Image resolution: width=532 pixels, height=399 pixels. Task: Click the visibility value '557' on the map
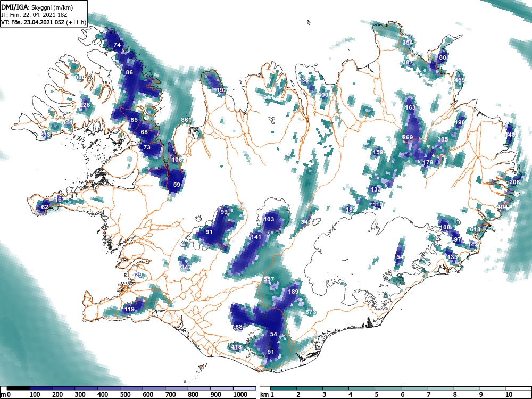coord(269,280)
